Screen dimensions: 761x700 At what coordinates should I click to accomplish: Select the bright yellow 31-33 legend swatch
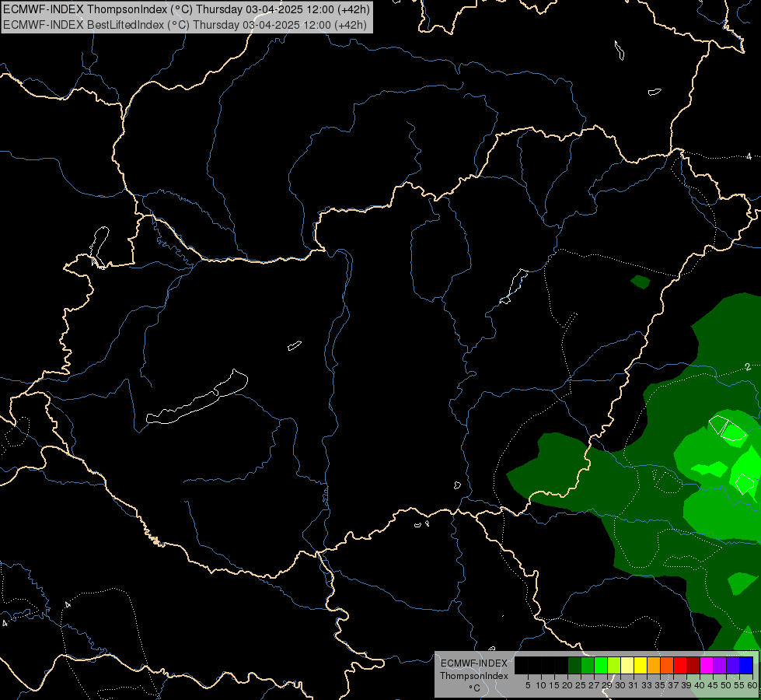coord(641,665)
